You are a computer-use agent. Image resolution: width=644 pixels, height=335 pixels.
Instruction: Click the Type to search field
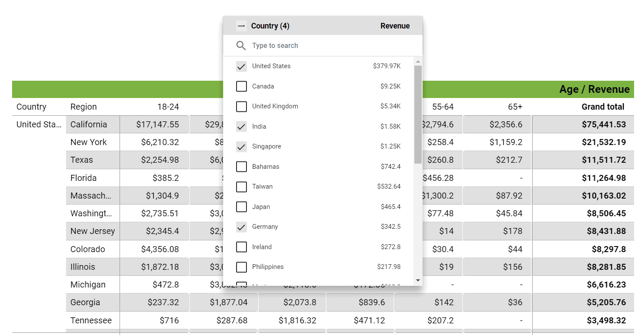[x=302, y=45]
